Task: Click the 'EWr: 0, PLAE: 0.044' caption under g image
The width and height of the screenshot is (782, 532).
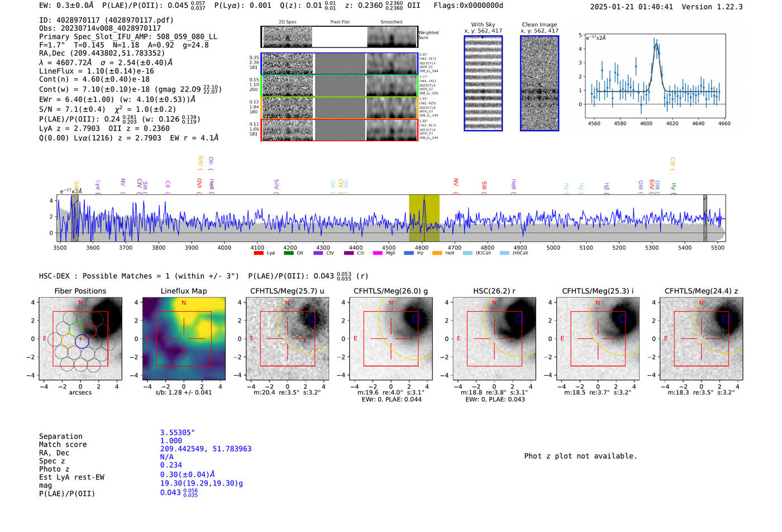Action: pyautogui.click(x=392, y=399)
